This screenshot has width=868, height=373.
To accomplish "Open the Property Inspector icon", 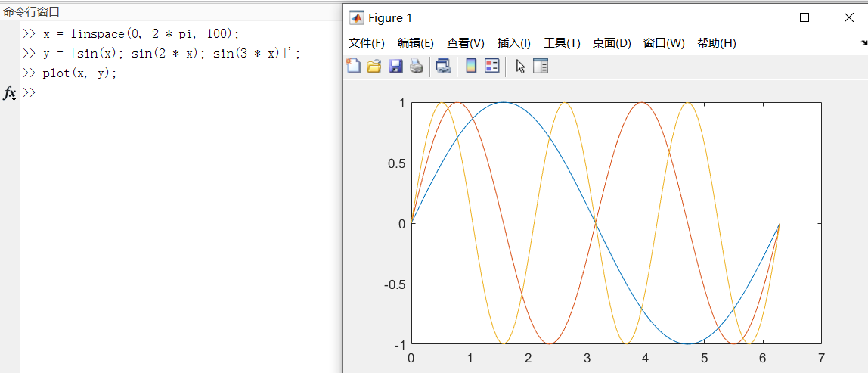I will (541, 67).
